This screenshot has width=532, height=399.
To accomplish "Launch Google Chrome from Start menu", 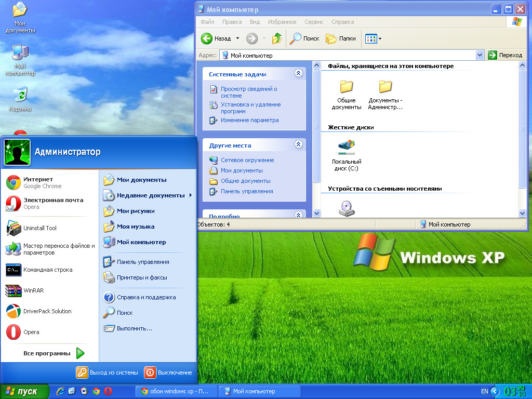I will [x=50, y=182].
